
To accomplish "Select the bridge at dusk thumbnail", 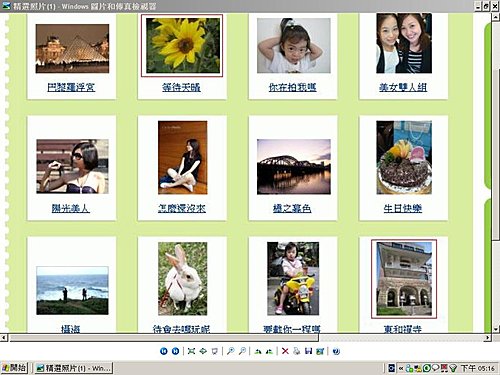I will click(x=294, y=167).
